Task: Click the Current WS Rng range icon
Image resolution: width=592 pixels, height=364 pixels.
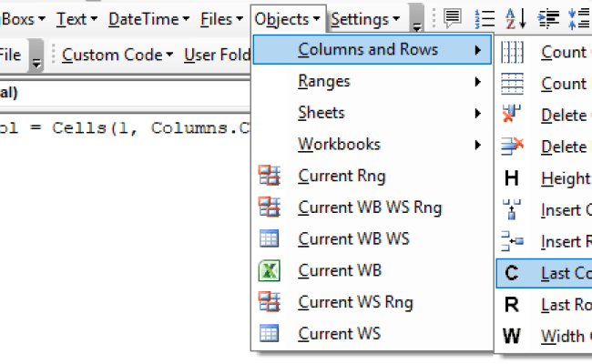Action: [x=270, y=302]
